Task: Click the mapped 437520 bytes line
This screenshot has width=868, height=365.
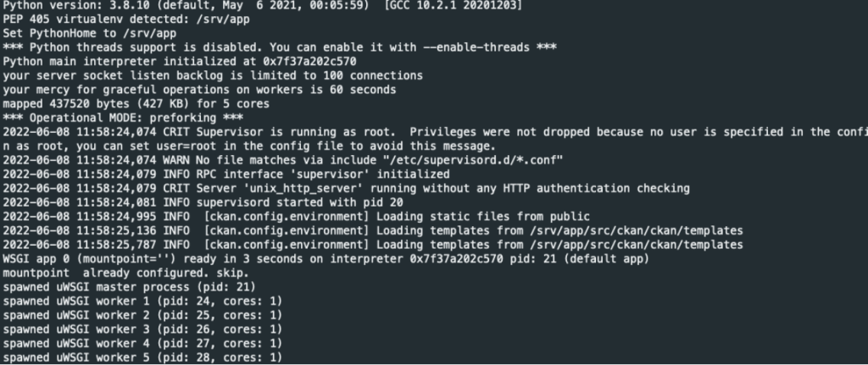Action: pos(136,103)
